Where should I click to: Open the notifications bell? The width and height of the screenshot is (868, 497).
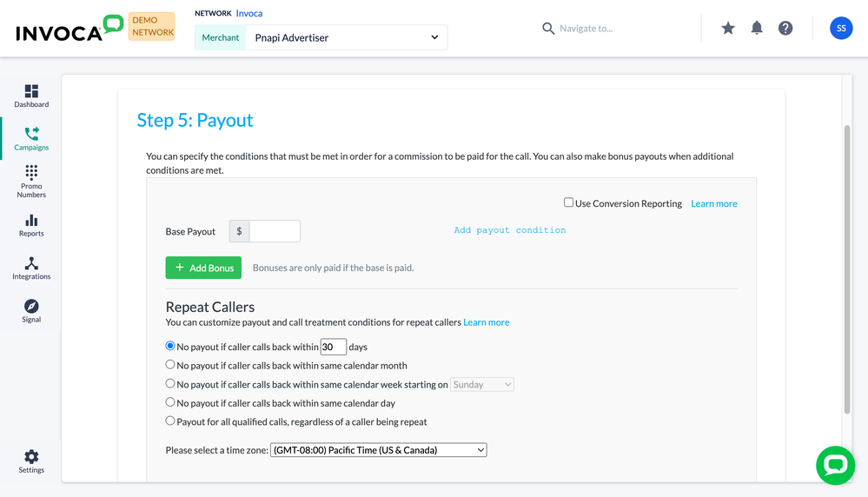point(757,28)
